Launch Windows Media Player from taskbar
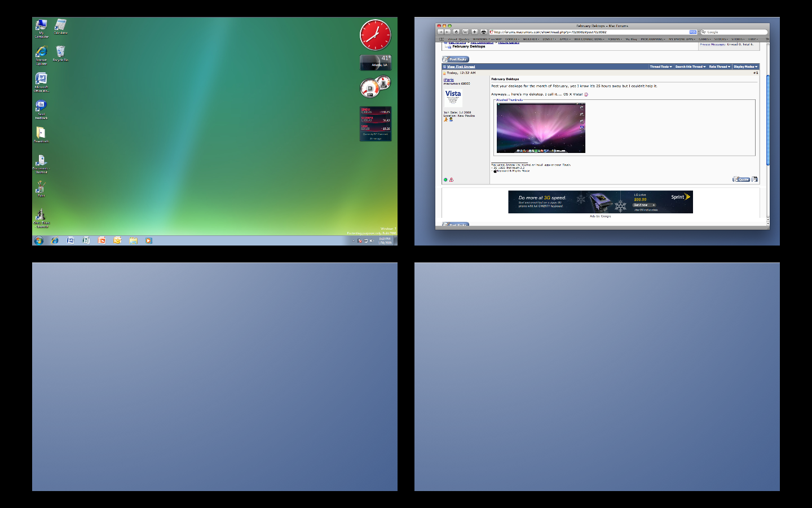 point(149,240)
